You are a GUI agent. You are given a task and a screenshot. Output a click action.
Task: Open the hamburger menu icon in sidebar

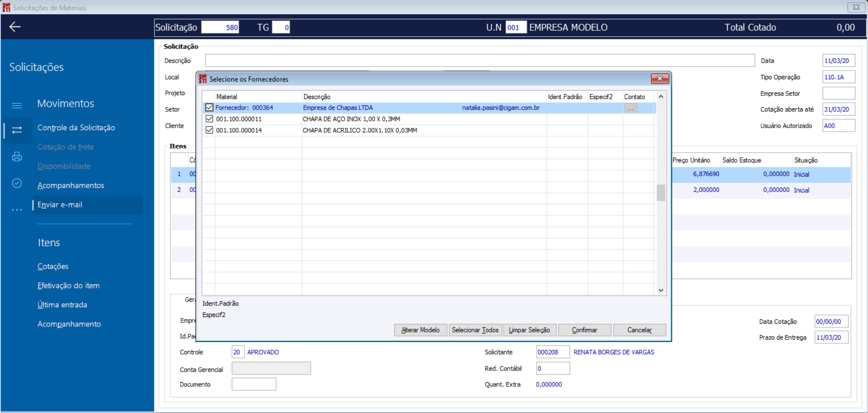tap(17, 106)
